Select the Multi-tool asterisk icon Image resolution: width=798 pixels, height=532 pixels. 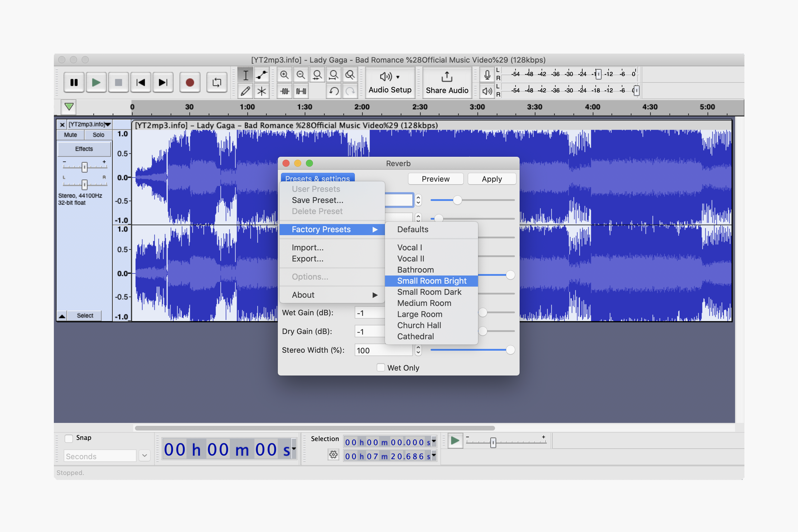coord(261,91)
